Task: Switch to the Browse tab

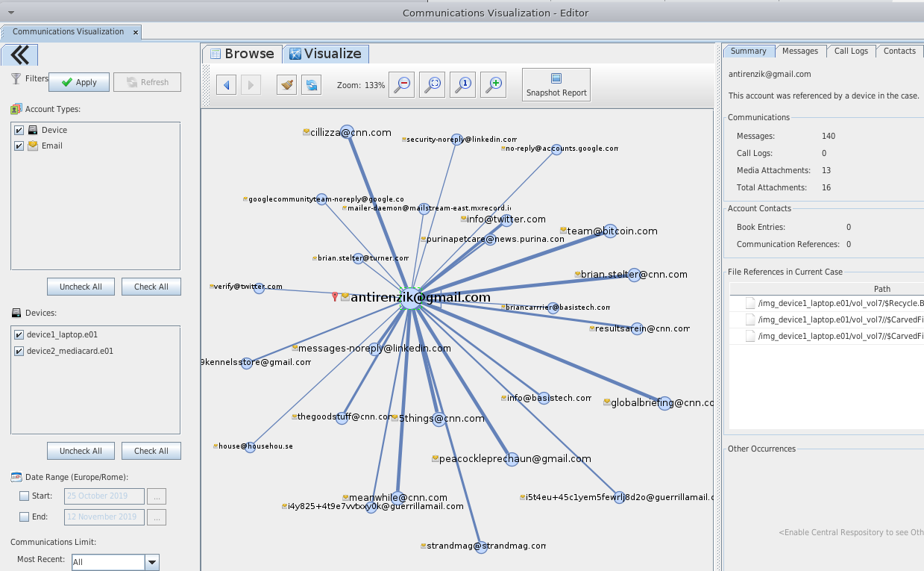Action: point(242,54)
